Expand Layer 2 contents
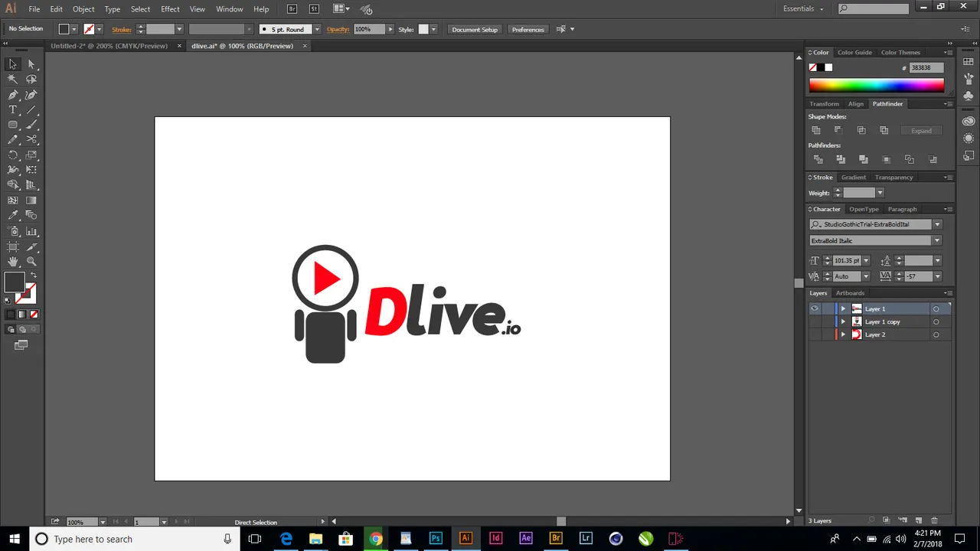This screenshot has height=551, width=980. tap(843, 334)
